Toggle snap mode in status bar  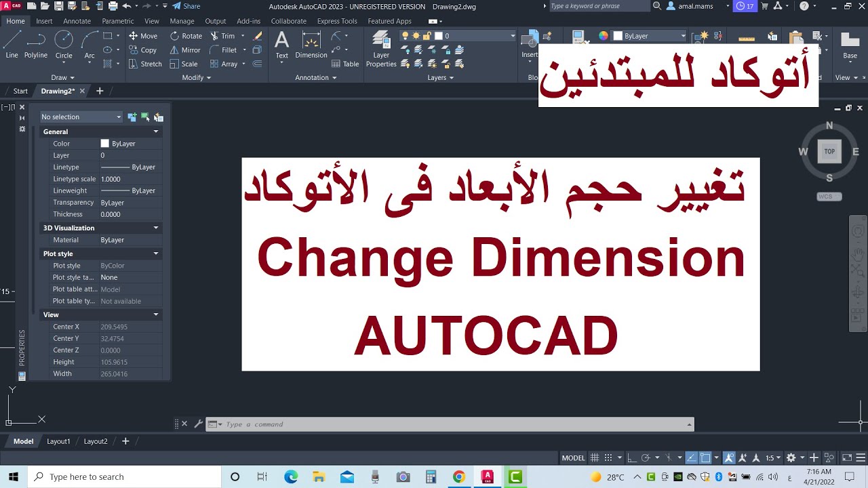[x=608, y=458]
